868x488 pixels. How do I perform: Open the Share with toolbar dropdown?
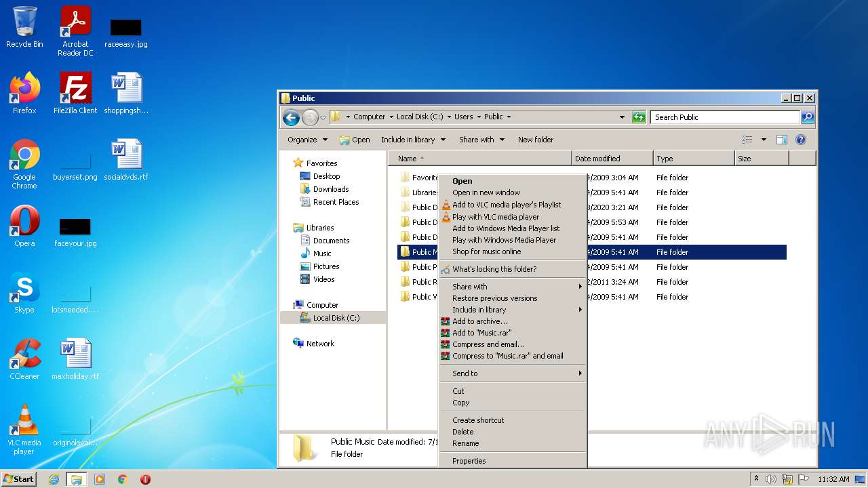pyautogui.click(x=481, y=140)
